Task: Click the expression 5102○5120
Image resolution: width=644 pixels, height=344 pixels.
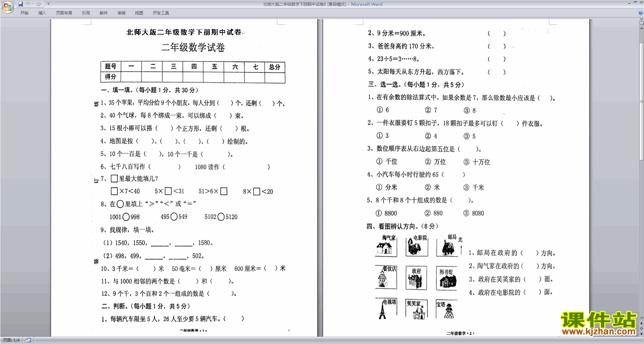Action: tap(221, 217)
